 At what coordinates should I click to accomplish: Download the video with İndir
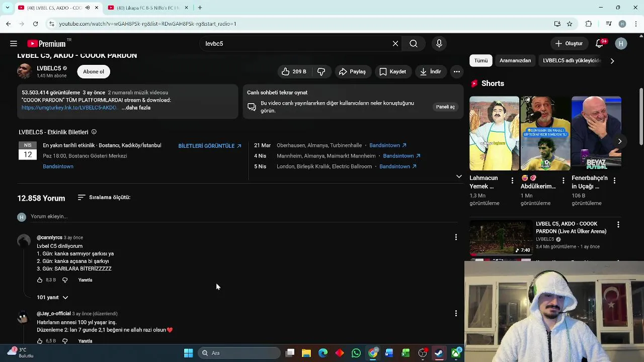430,72
